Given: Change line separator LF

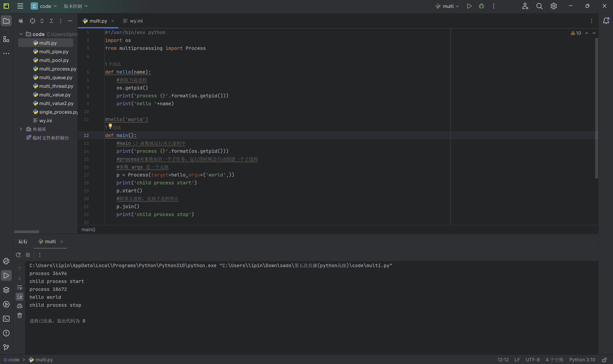Looking at the screenshot, I should point(517,360).
